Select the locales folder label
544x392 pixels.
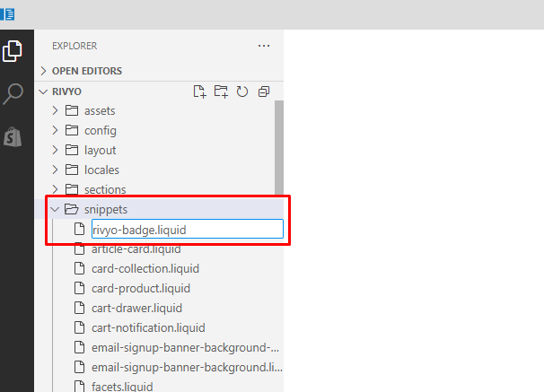pos(101,170)
